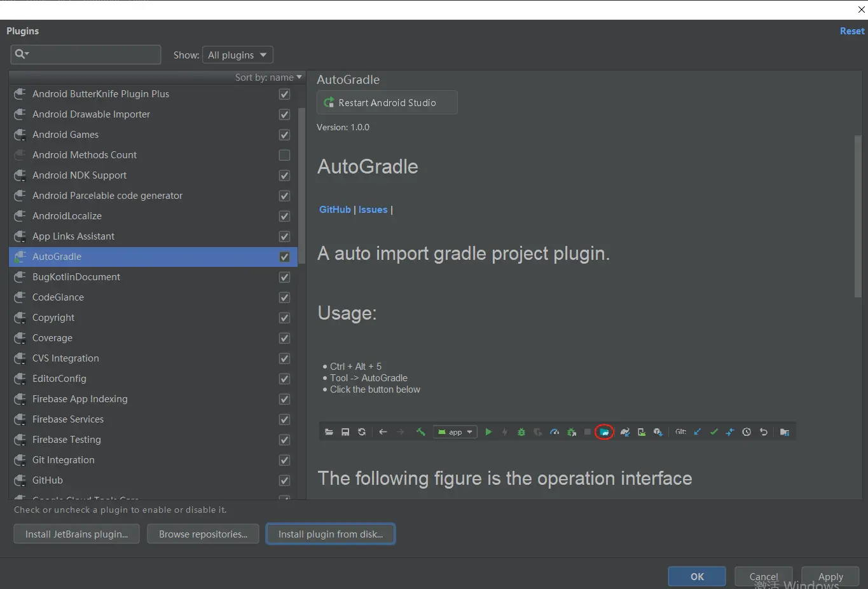Close the Plugins dialog window
Screen dimensions: 868x589
(861, 10)
